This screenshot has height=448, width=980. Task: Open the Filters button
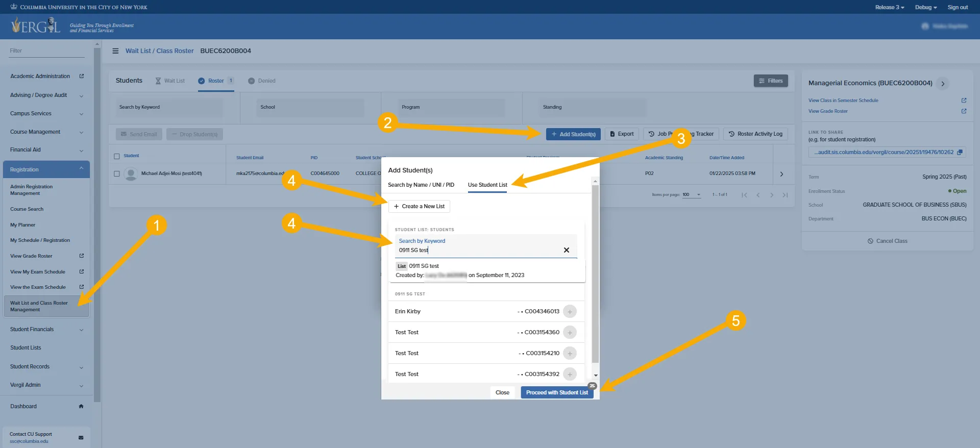[771, 81]
